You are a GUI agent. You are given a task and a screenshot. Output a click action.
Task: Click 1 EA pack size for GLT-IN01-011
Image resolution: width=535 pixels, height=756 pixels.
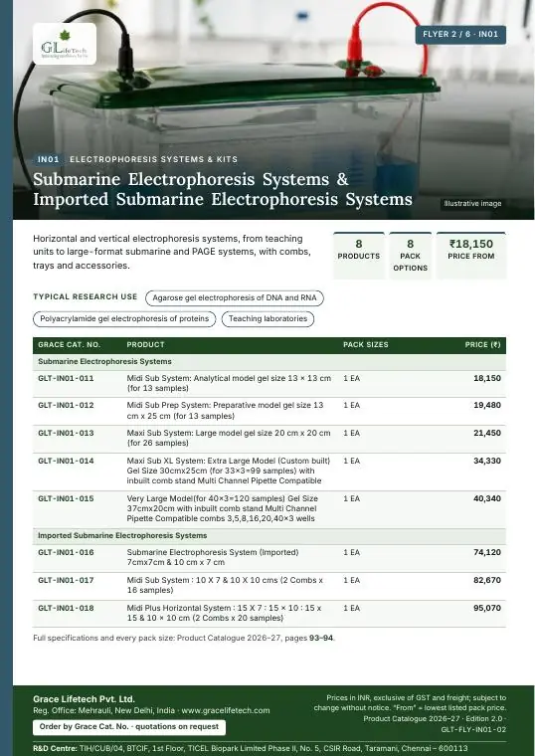[x=351, y=378]
